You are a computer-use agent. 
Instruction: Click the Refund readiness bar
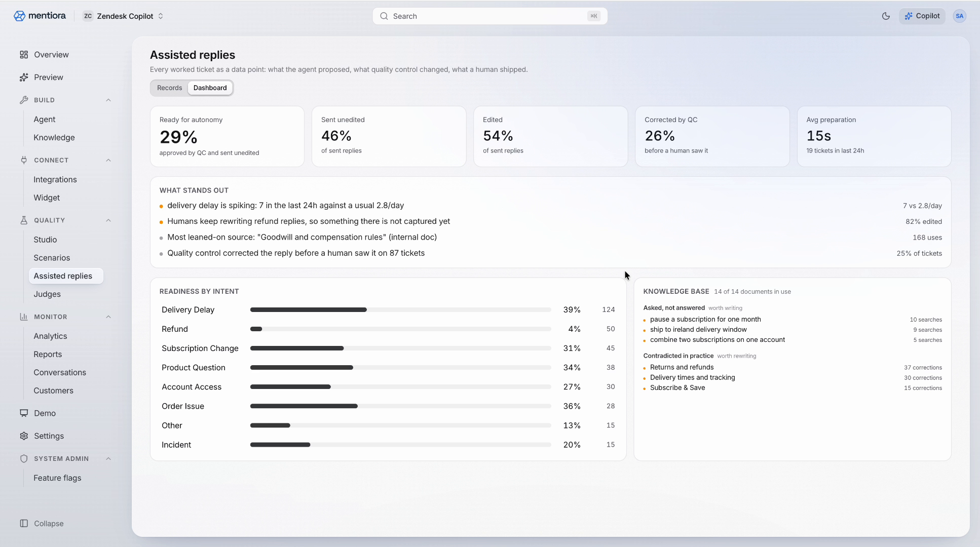pos(400,329)
